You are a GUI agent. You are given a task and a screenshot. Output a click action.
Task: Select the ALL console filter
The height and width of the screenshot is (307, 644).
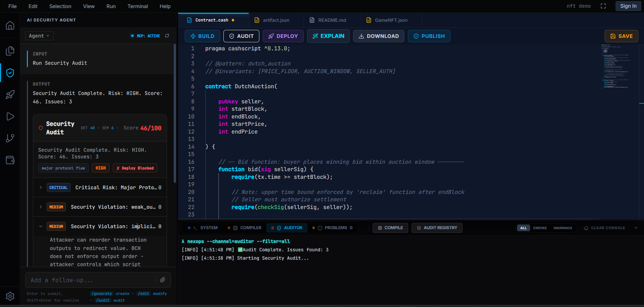[x=523, y=228]
